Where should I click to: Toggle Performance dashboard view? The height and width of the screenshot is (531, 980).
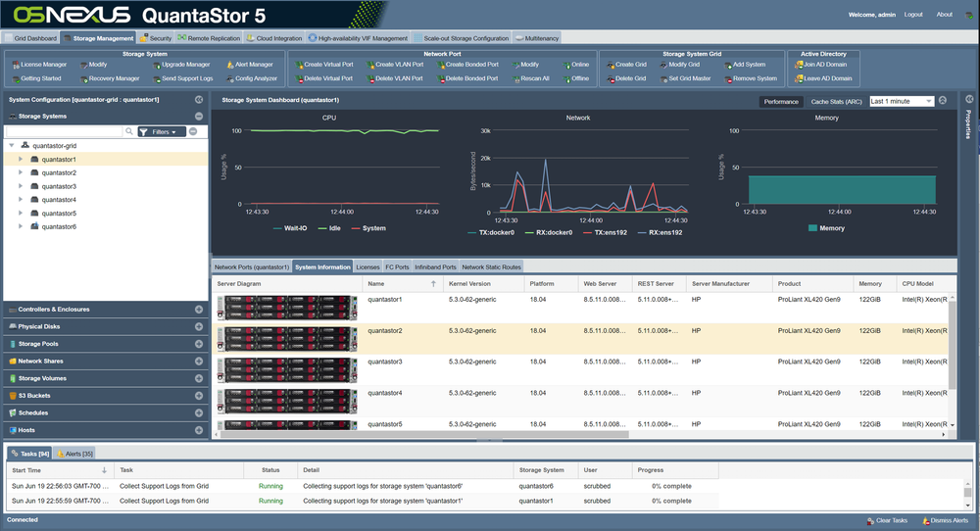(781, 102)
